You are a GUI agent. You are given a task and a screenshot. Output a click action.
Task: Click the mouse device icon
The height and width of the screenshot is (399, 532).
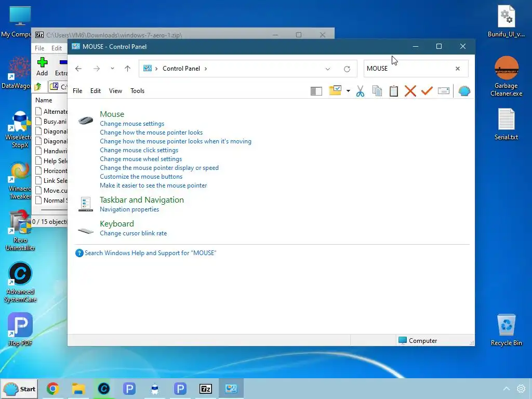tap(86, 120)
